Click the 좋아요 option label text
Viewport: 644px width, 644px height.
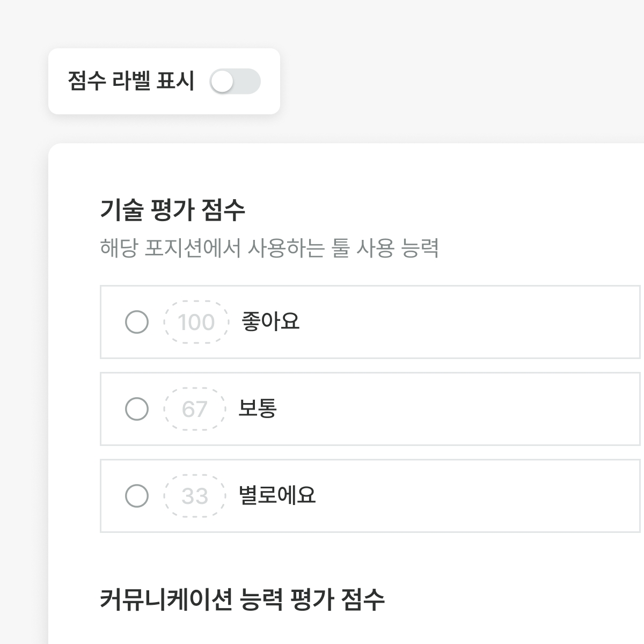click(270, 321)
